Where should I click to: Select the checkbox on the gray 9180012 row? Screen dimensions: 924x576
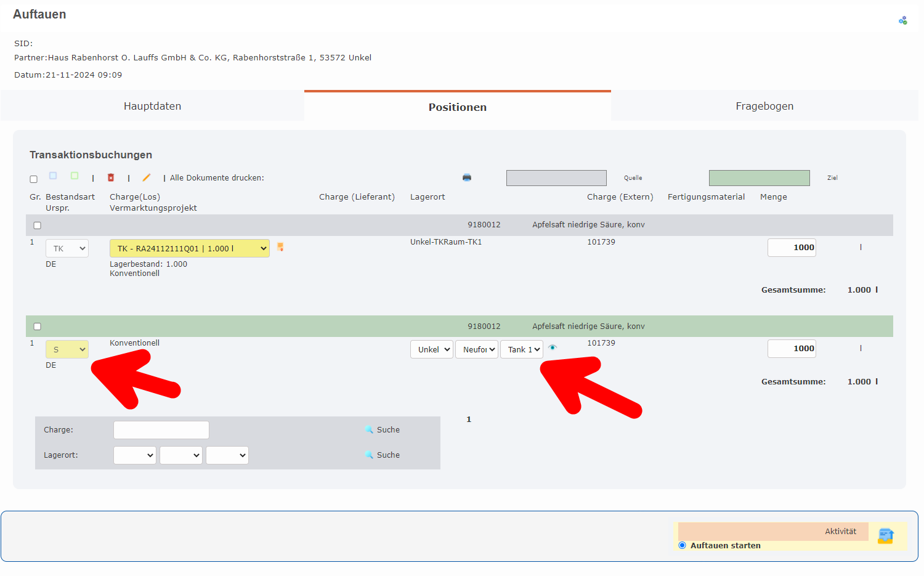point(37,225)
